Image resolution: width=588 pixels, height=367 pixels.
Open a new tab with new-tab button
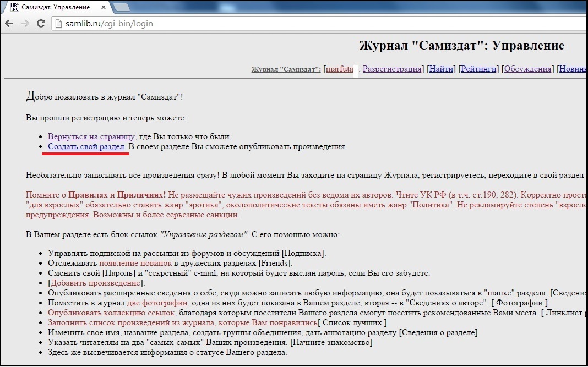[x=121, y=7]
